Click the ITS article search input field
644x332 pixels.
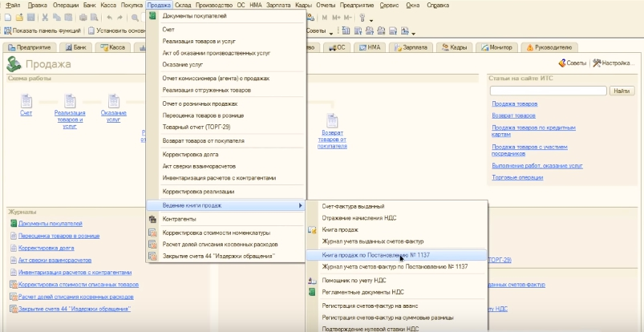[548, 91]
